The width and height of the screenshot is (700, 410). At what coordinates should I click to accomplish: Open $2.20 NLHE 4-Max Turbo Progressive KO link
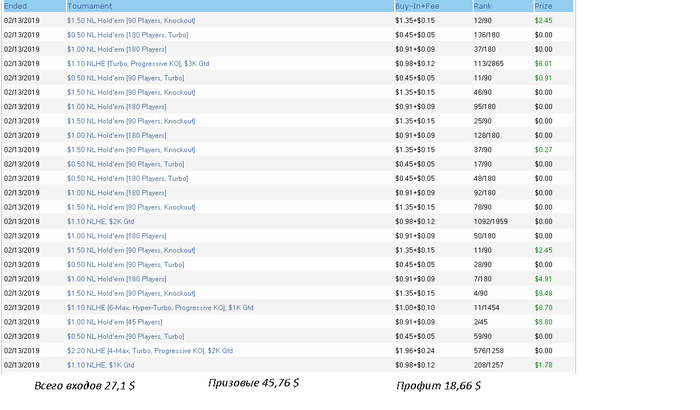point(150,351)
